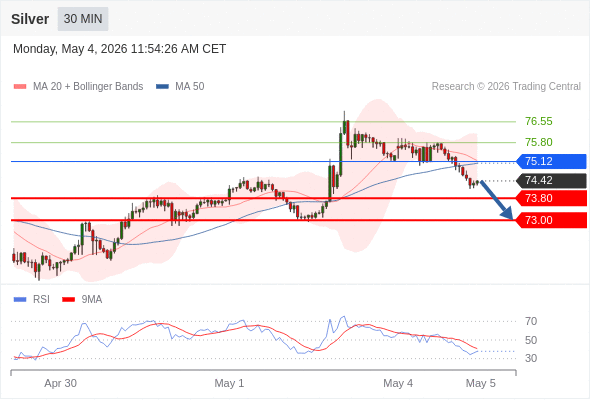Toggle the RSI legend entry
The height and width of the screenshot is (400, 590).
32,300
